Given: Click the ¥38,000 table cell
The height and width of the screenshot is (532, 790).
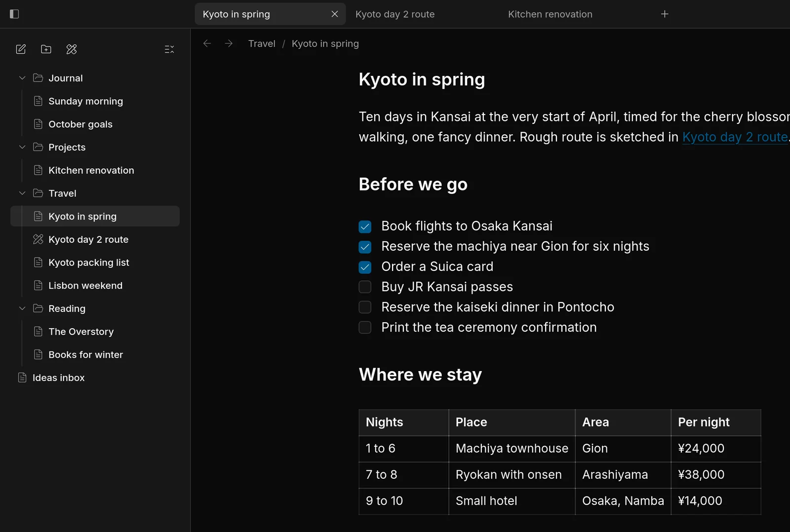Looking at the screenshot, I should click(716, 475).
